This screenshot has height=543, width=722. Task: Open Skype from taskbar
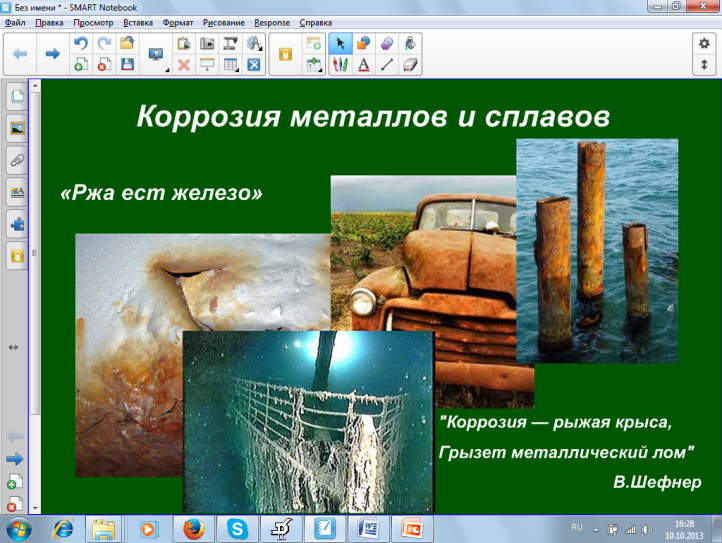click(237, 529)
